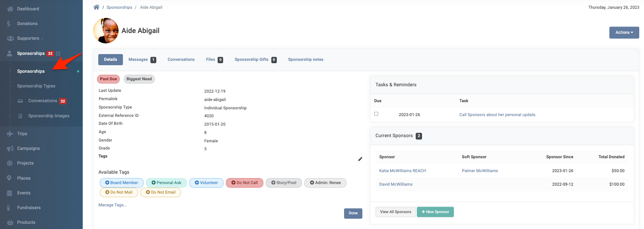Screen dimensions: 644x229
Task: Open soft sponsor Palmer McWilliams
Action: [480, 171]
